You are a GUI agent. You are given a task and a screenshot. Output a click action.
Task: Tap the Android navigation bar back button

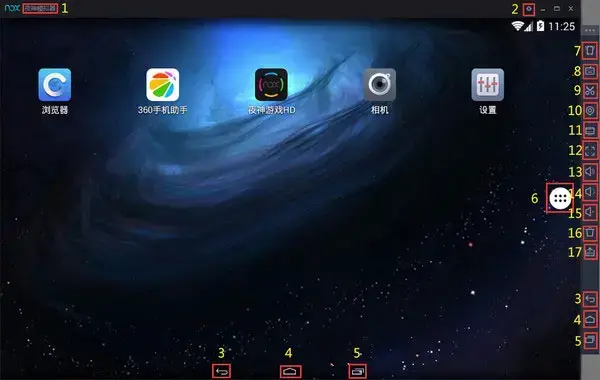point(222,371)
